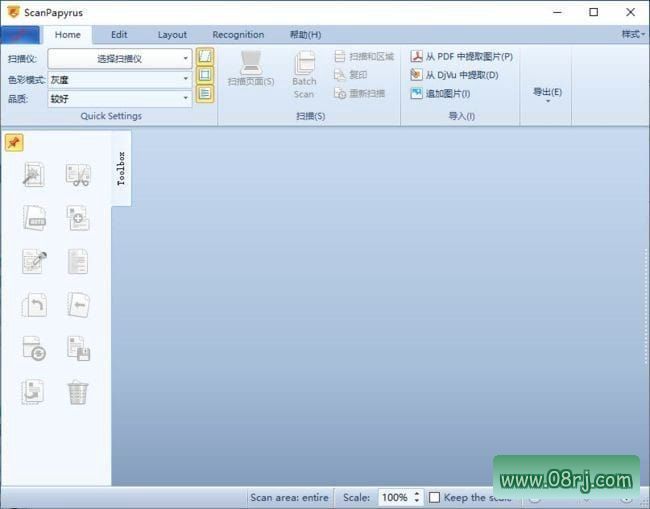Toggle the orange pushpin on the Toolbox panel
Image resolution: width=650 pixels, height=509 pixels.
click(x=14, y=143)
